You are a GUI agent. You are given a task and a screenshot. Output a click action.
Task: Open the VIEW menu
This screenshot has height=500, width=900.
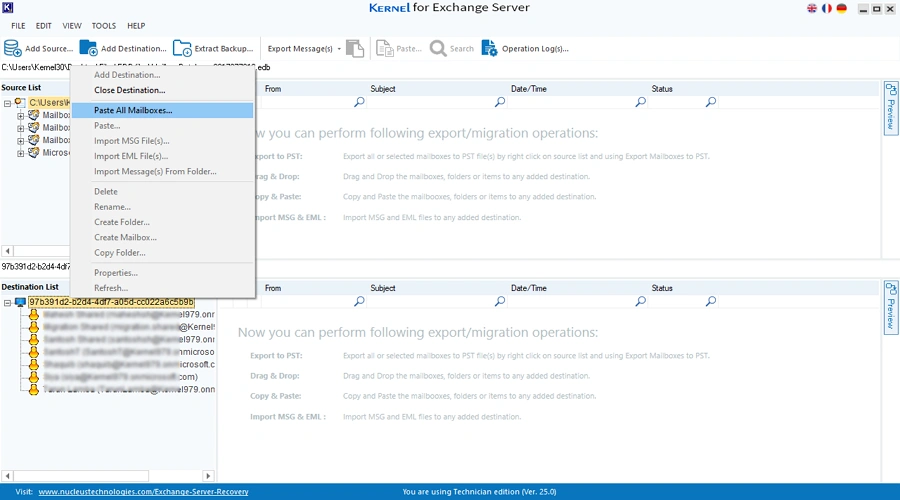coord(72,26)
